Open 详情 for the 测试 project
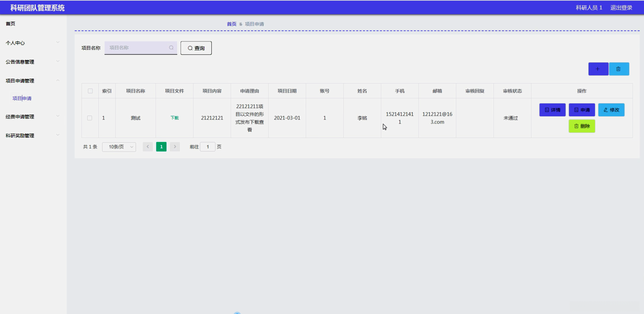 coord(552,110)
